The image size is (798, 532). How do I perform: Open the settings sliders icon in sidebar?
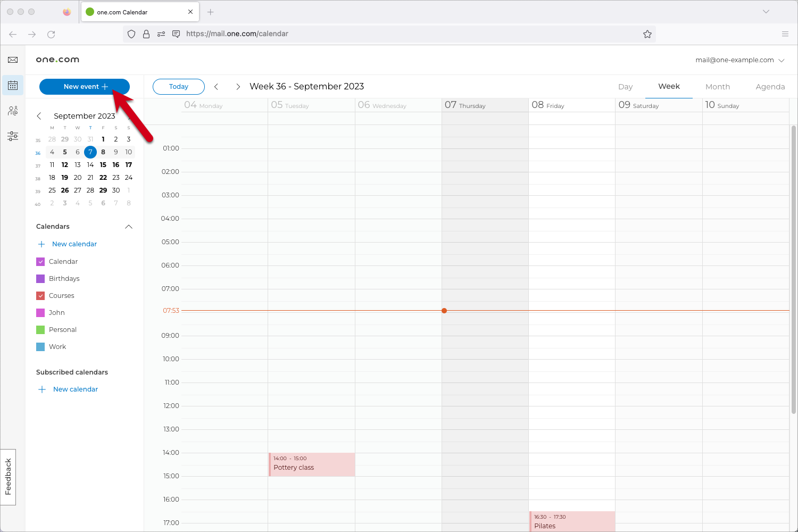click(x=13, y=136)
